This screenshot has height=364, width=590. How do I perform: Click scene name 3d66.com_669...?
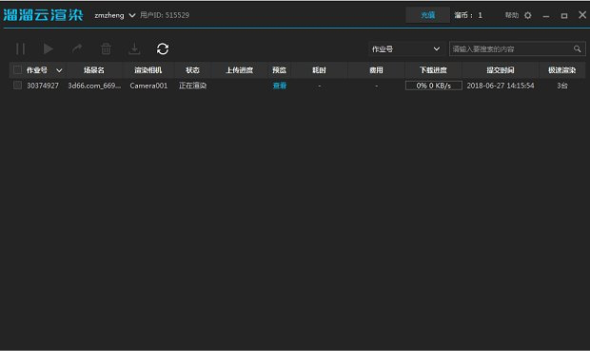pyautogui.click(x=94, y=86)
